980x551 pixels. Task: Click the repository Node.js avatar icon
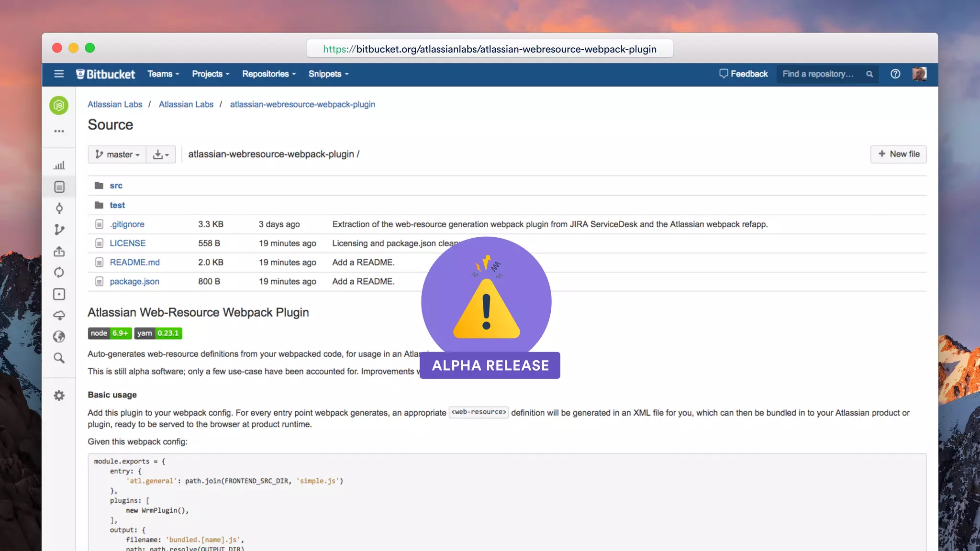click(x=59, y=105)
